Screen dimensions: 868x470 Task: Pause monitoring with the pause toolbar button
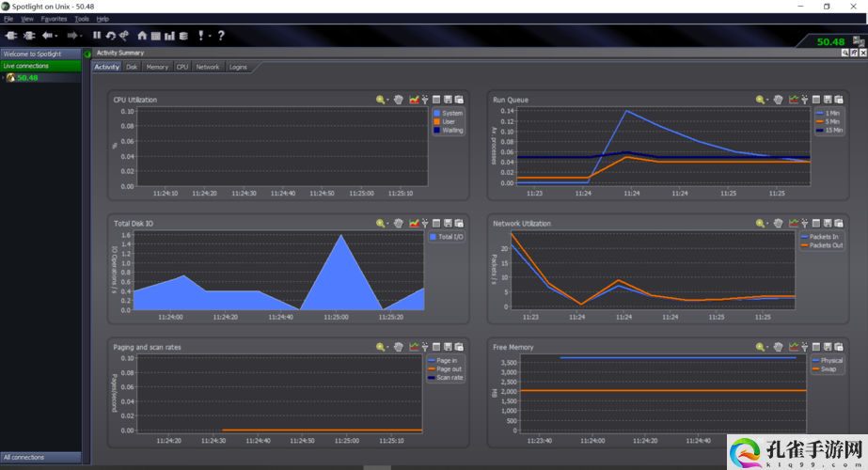tap(97, 36)
